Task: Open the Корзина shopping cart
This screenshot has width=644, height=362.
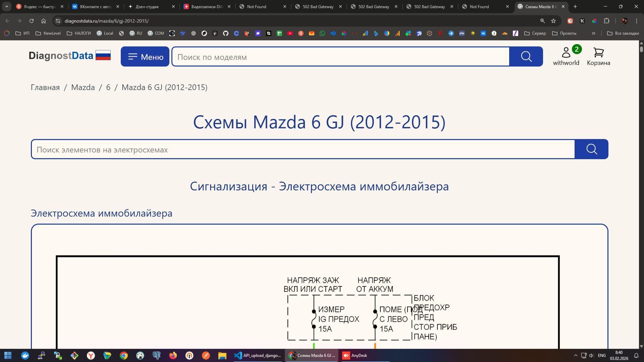Action: click(x=598, y=56)
